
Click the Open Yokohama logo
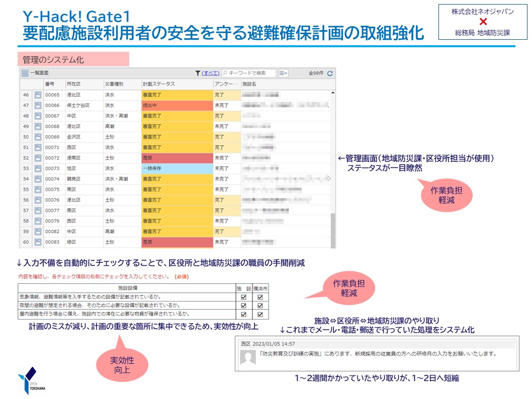32,381
